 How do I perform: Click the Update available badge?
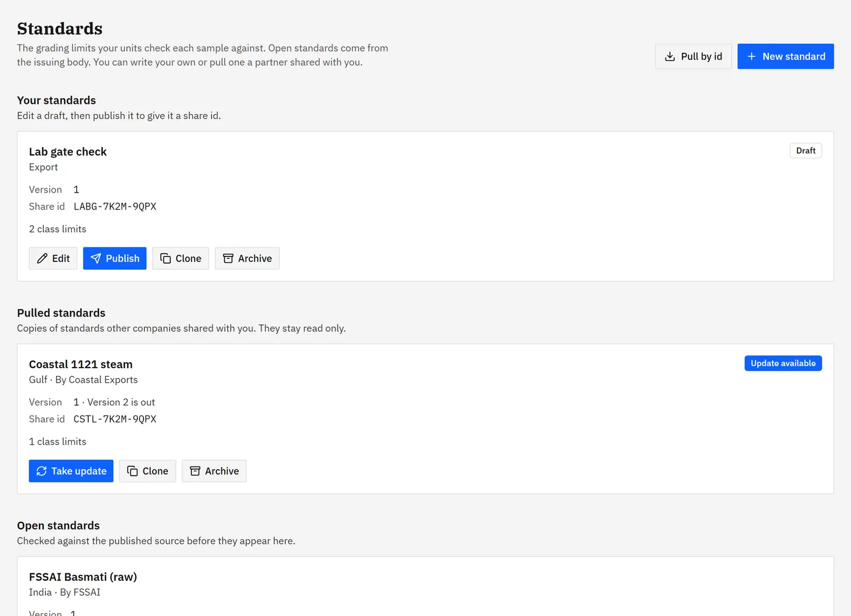click(x=783, y=363)
